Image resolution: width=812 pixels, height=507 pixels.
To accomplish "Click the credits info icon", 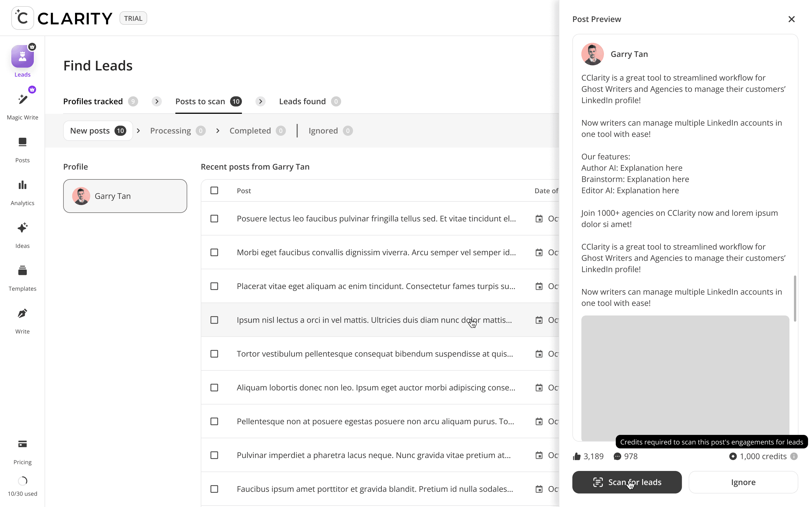I will click(794, 456).
